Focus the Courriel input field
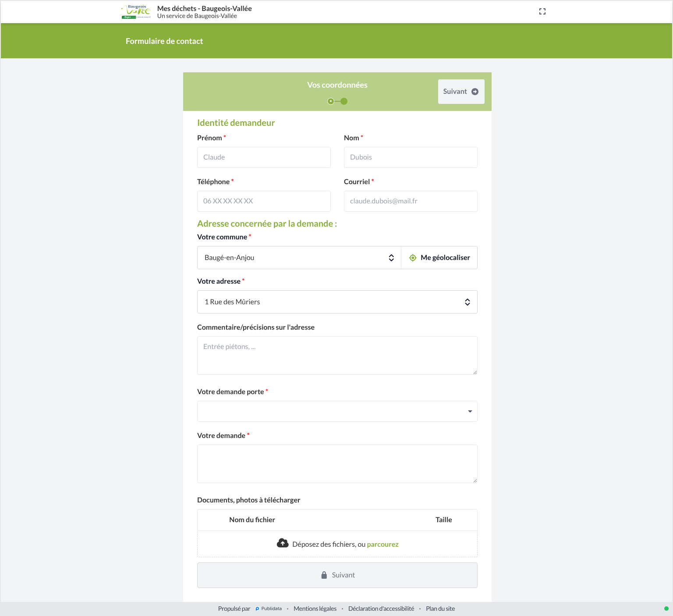Viewport: 673px width, 616px height. click(411, 201)
